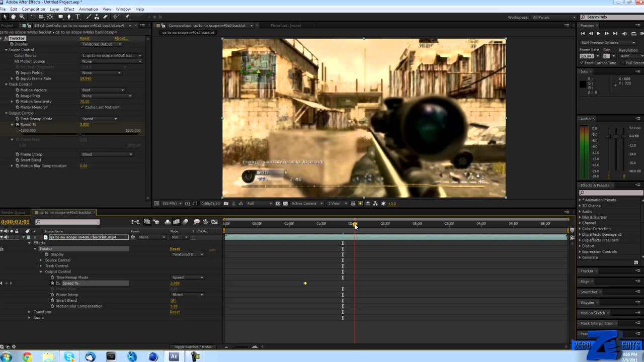This screenshot has height=362, width=644.
Task: Open the Time Remap Mode dropdown in Effect Controls
Action: (x=99, y=119)
